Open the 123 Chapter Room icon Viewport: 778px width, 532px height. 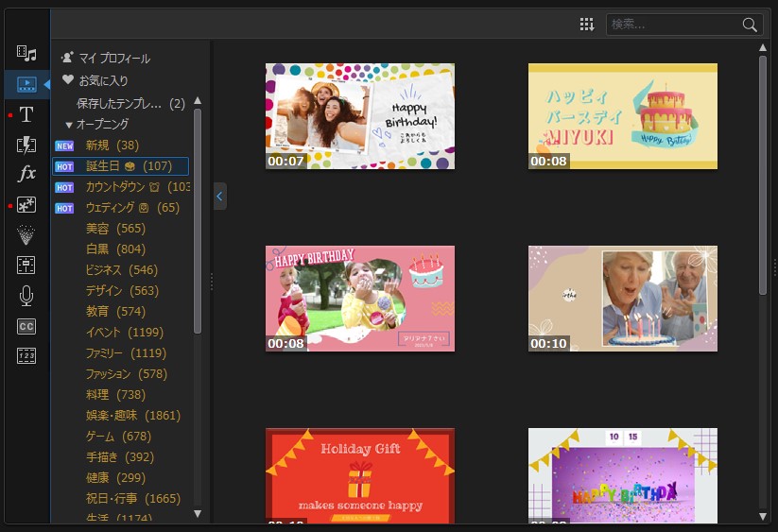coord(26,355)
